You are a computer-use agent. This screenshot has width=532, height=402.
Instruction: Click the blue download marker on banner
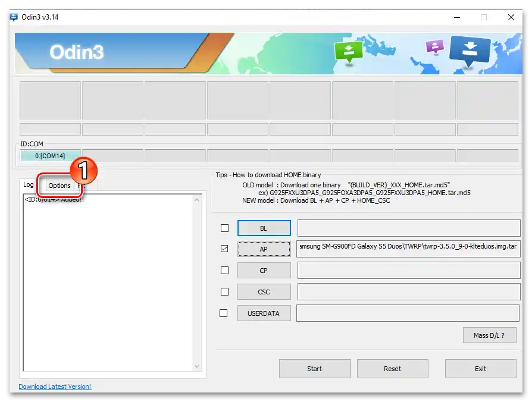[470, 51]
